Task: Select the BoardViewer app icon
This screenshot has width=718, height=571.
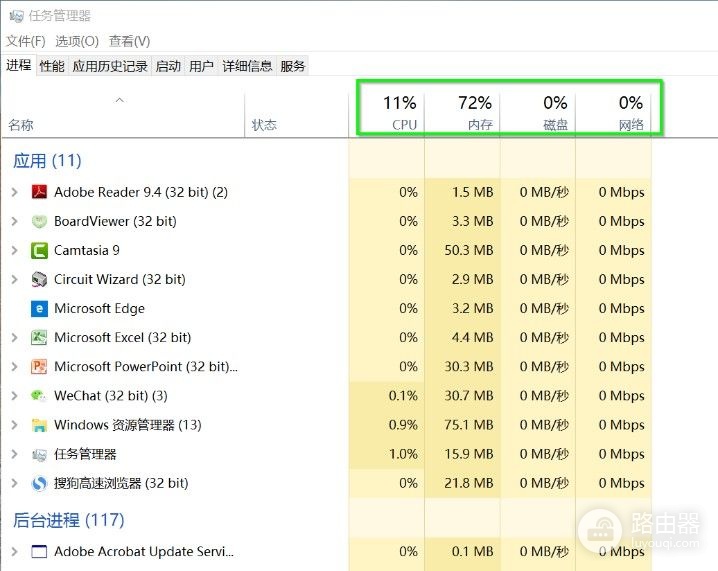Action: point(39,222)
